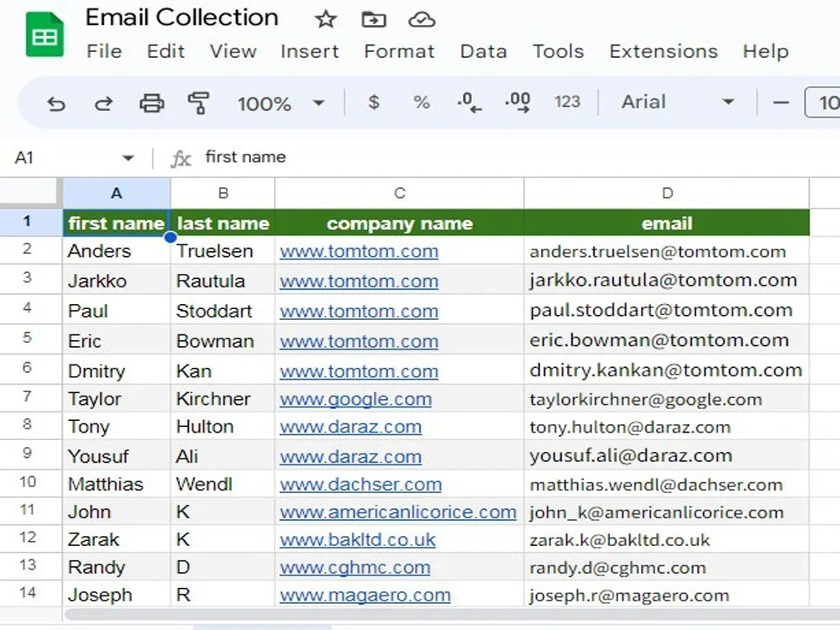Click the fx function icon
This screenshot has height=630, width=840.
coord(181,159)
